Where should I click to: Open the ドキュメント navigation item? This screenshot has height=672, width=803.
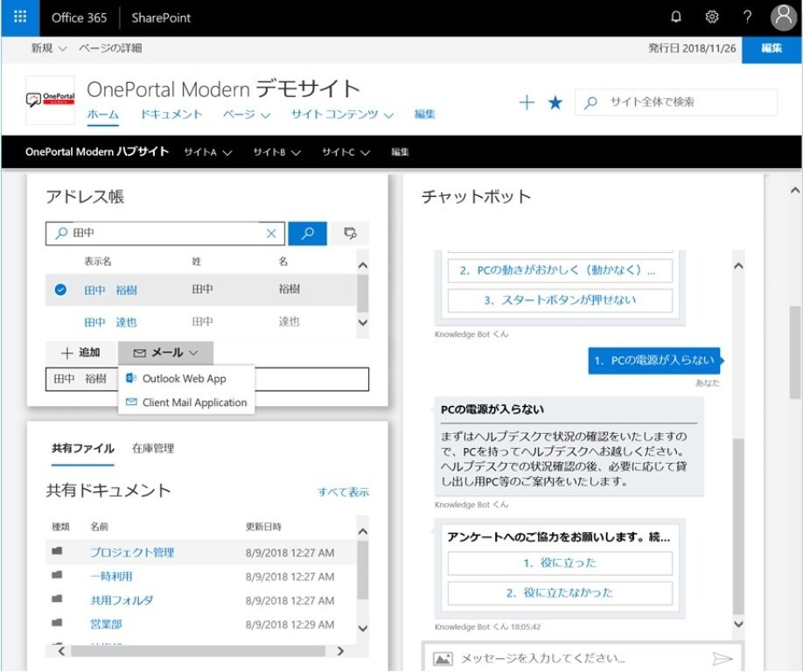(171, 115)
